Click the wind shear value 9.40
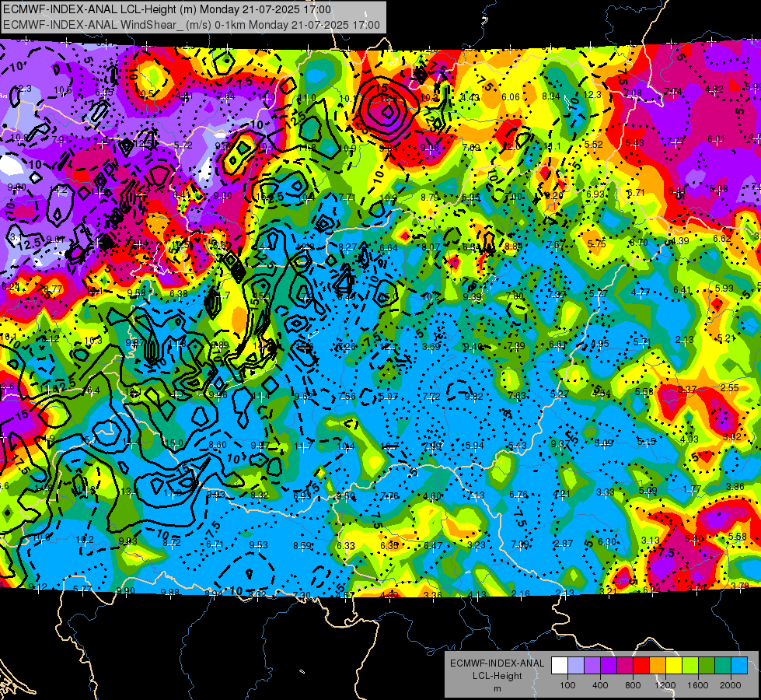 click(473, 346)
